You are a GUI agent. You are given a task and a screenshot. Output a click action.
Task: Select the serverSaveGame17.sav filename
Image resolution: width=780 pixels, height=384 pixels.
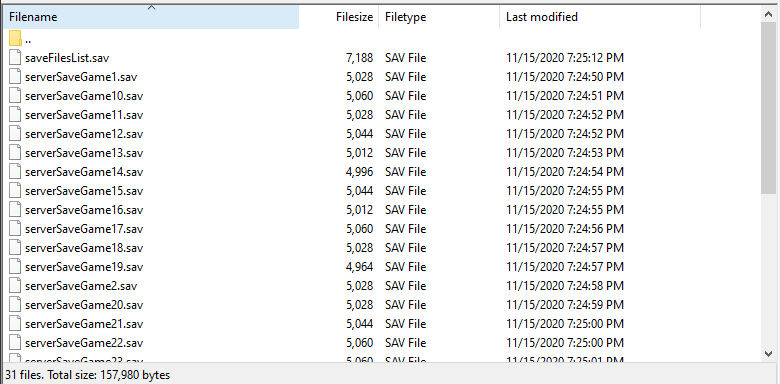click(x=84, y=229)
